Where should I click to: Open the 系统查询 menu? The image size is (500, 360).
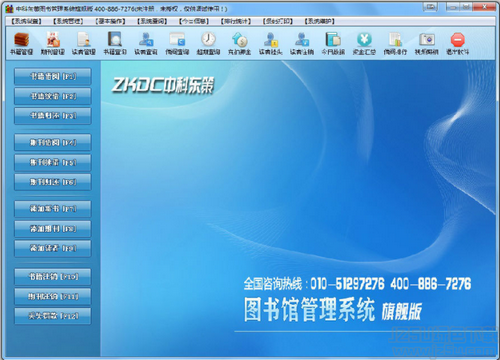click(152, 21)
